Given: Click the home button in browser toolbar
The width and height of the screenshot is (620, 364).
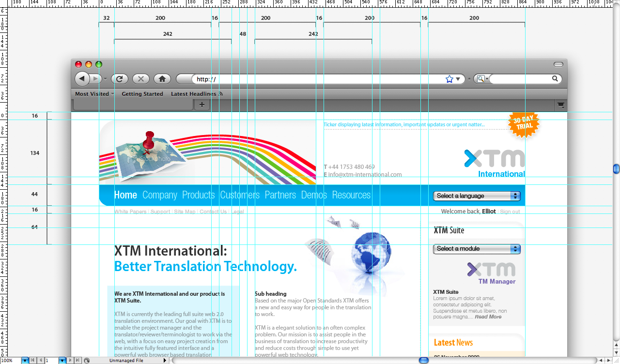Looking at the screenshot, I should coord(162,78).
